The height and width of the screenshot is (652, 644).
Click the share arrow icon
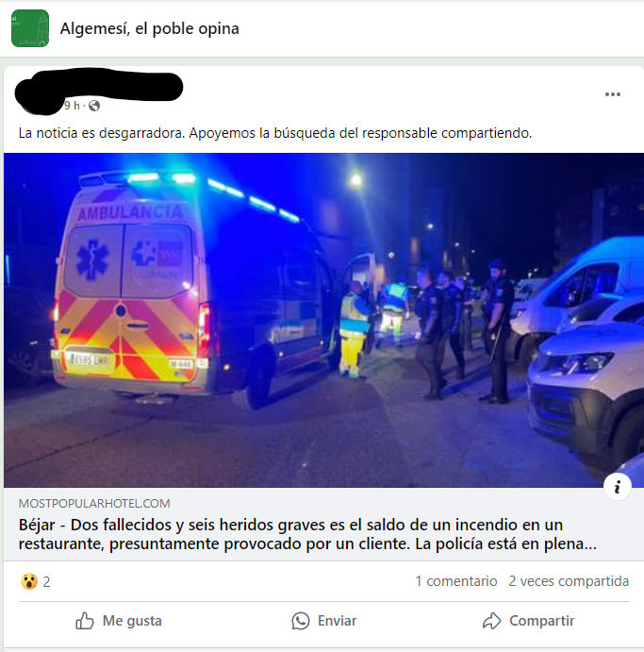(x=491, y=621)
